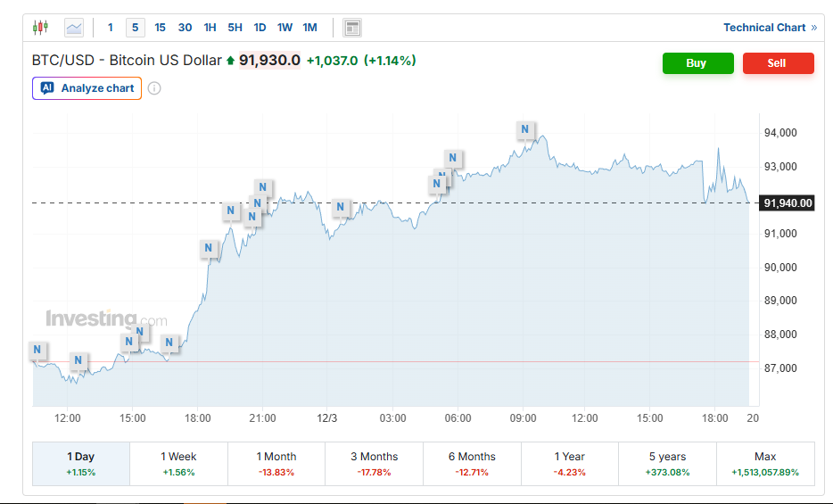Select the 1 minute interval

(x=111, y=28)
